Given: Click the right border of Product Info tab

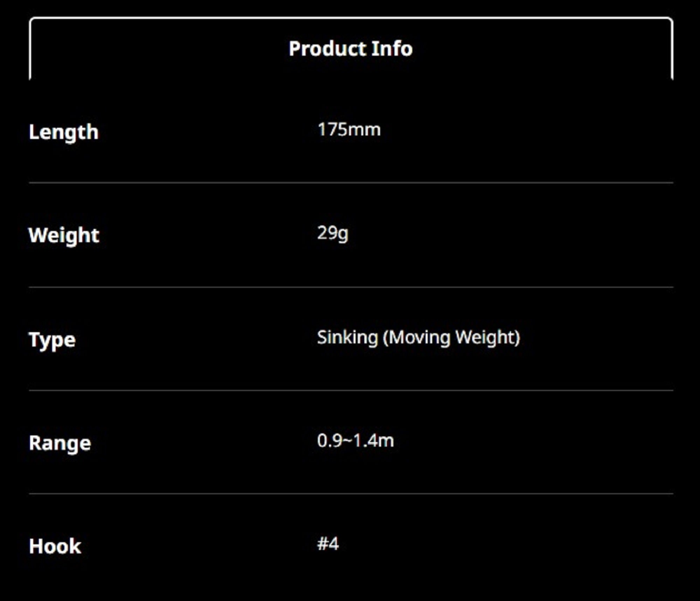Looking at the screenshot, I should point(672,49).
